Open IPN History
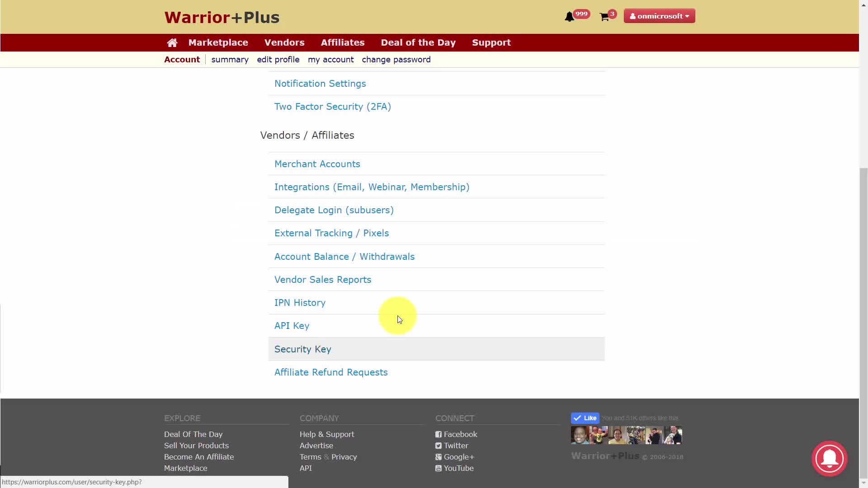Image resolution: width=868 pixels, height=488 pixels. [x=300, y=303]
